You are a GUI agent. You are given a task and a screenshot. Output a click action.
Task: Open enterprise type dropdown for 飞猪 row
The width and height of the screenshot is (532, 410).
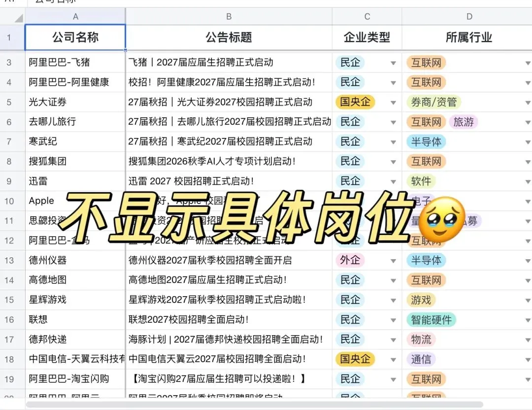tap(393, 63)
